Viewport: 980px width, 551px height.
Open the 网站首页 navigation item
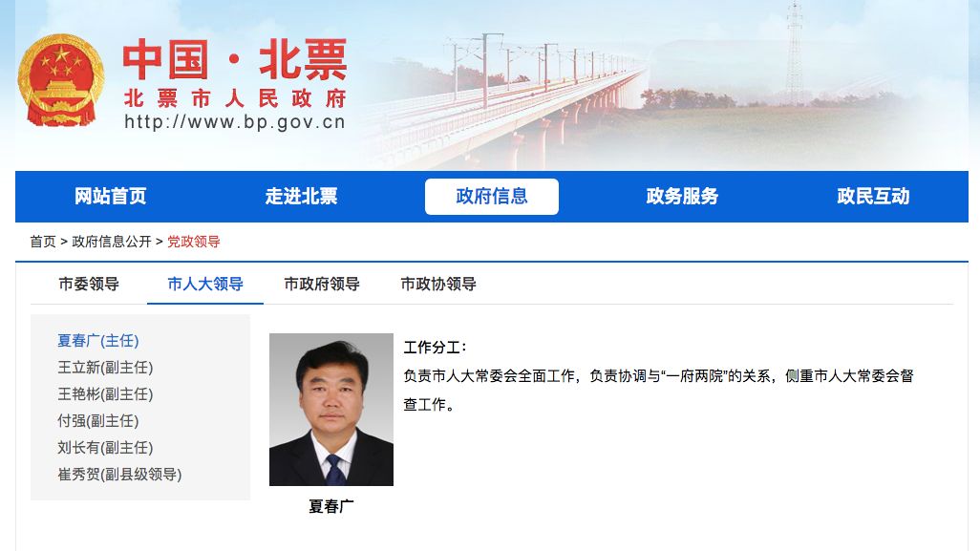coord(110,196)
